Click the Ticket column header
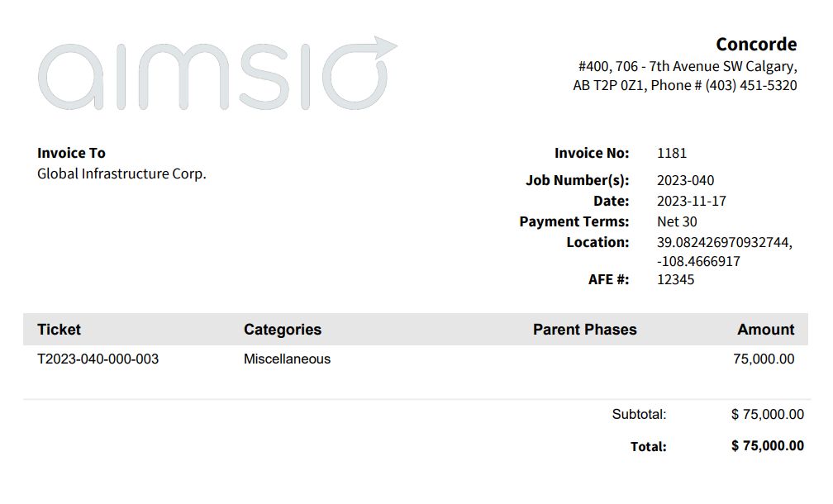Screen dimensions: 833x504 (59, 330)
